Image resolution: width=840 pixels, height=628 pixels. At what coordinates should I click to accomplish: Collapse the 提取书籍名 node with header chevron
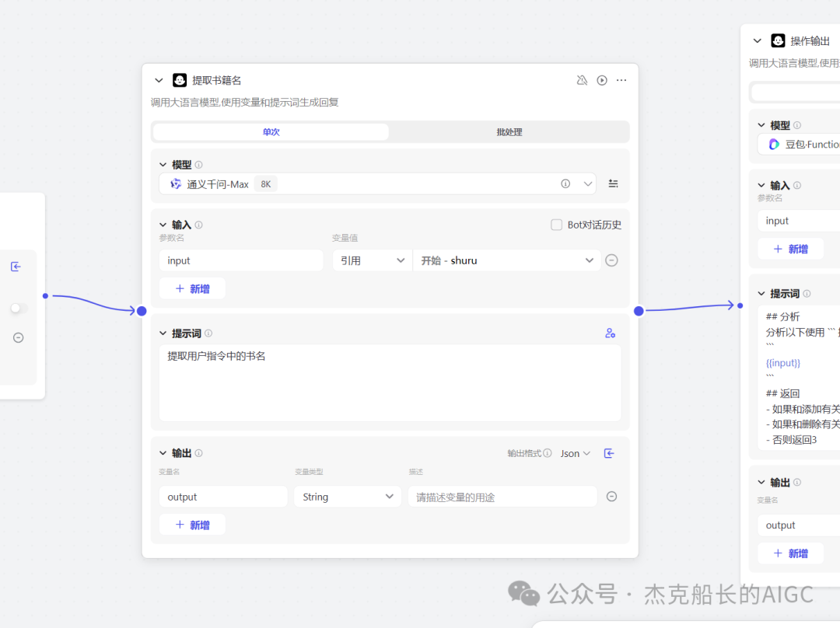click(159, 80)
